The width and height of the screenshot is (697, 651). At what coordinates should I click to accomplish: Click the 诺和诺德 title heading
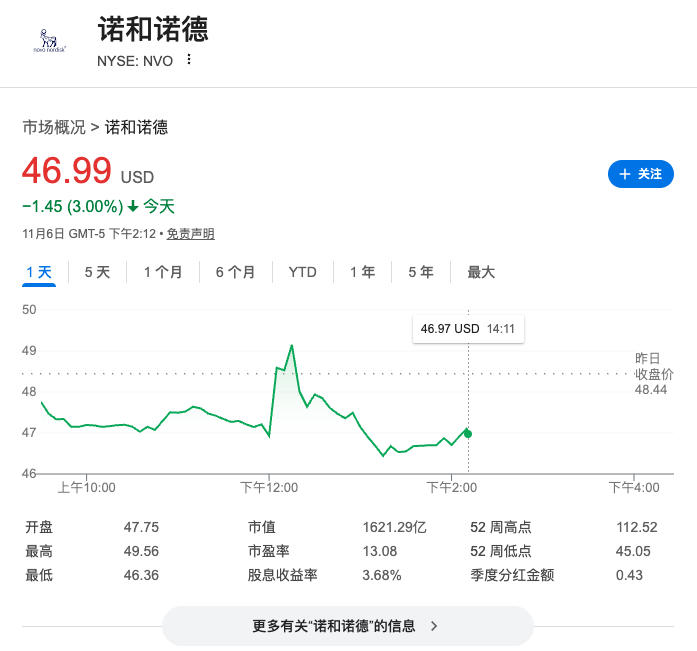pos(153,29)
